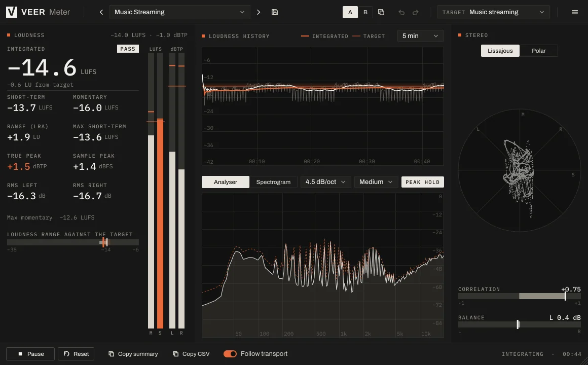This screenshot has height=365, width=588.
Task: Click the -0.6 LU from target text
Action: tap(40, 85)
